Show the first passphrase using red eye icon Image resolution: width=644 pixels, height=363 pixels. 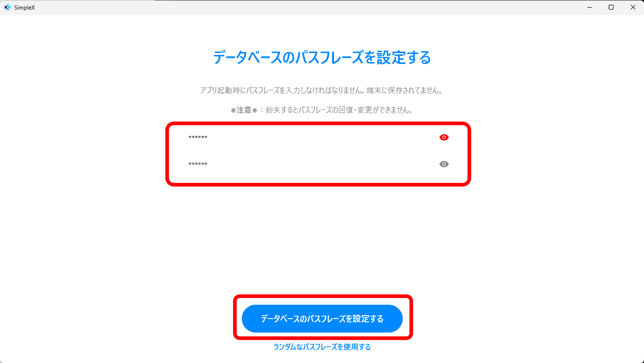pos(444,138)
